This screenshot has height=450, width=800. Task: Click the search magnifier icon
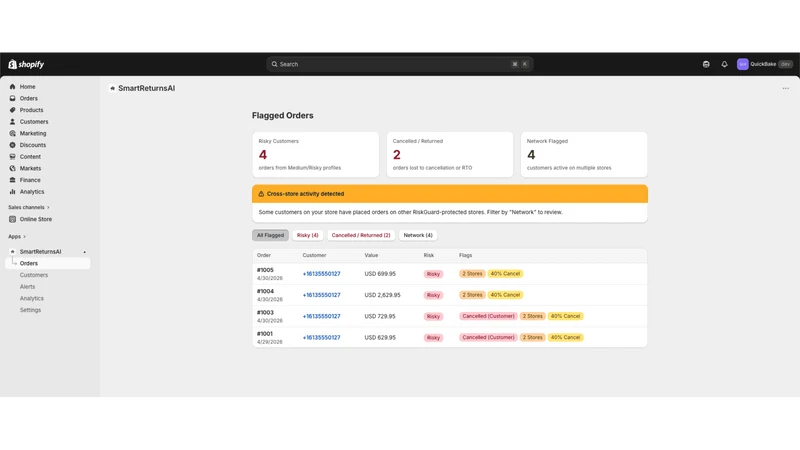(x=274, y=64)
